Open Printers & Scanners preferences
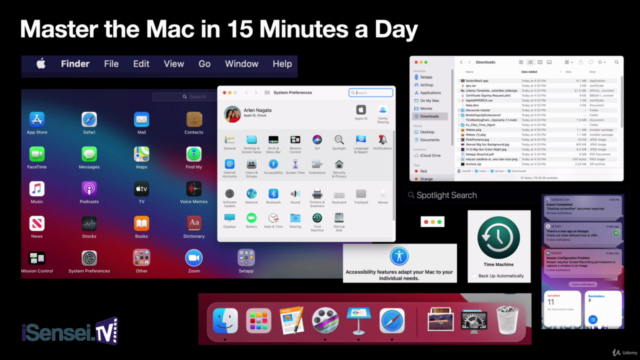 pos(317,193)
